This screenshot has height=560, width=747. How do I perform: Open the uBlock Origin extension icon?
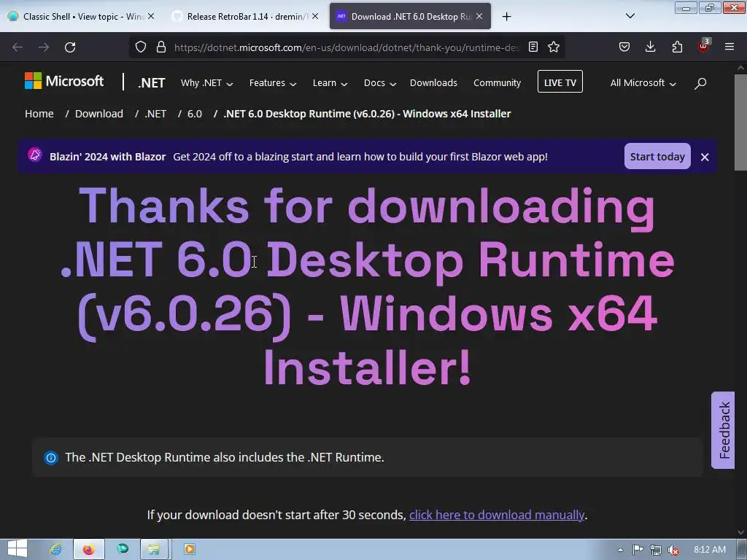[703, 46]
